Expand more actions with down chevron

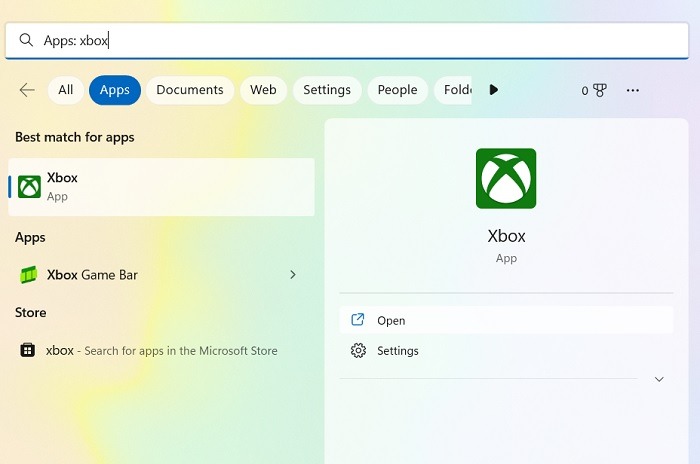pyautogui.click(x=659, y=379)
